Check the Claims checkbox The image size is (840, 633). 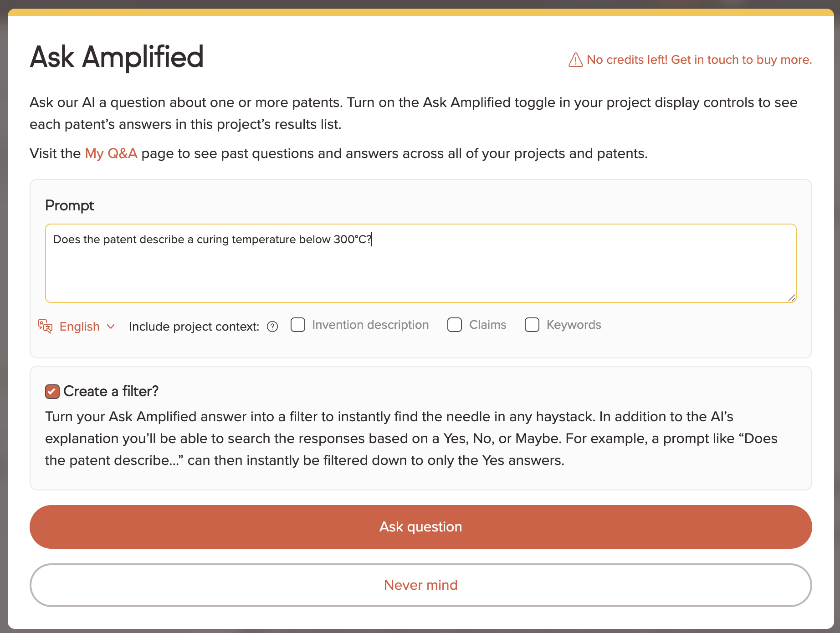455,325
